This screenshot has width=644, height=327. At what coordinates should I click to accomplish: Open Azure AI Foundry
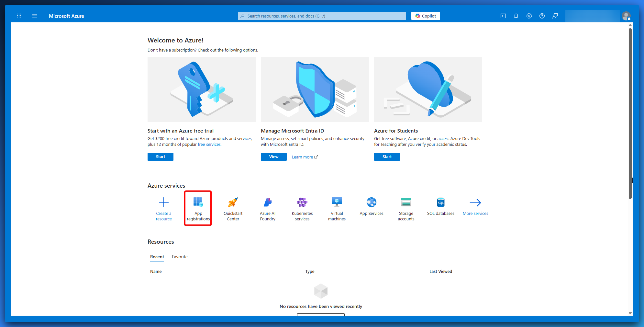point(268,208)
